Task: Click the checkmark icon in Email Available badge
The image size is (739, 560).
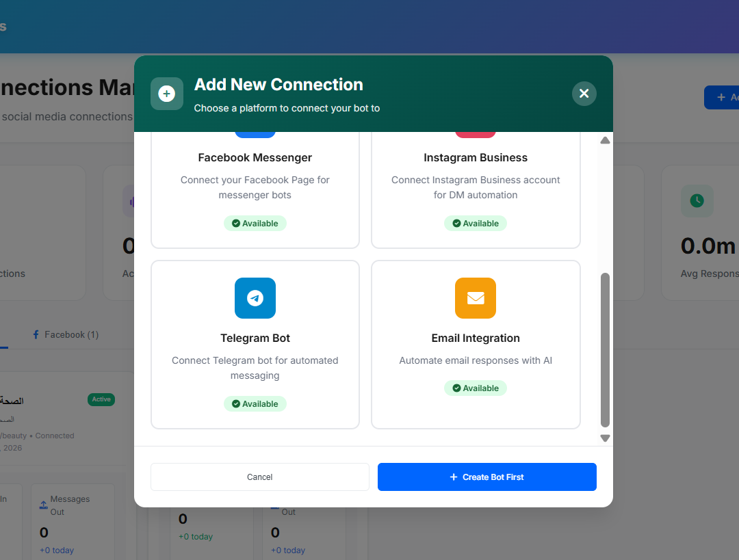Action: 456,388
